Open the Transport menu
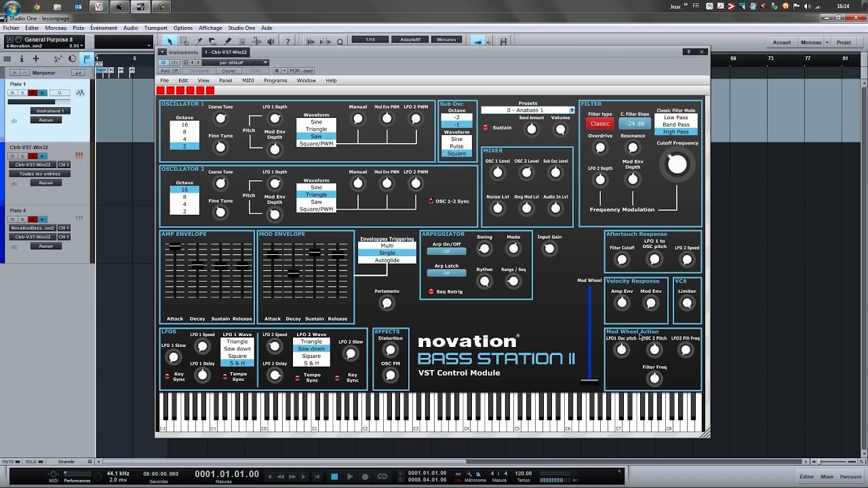Viewport: 868px width, 488px height. [155, 28]
